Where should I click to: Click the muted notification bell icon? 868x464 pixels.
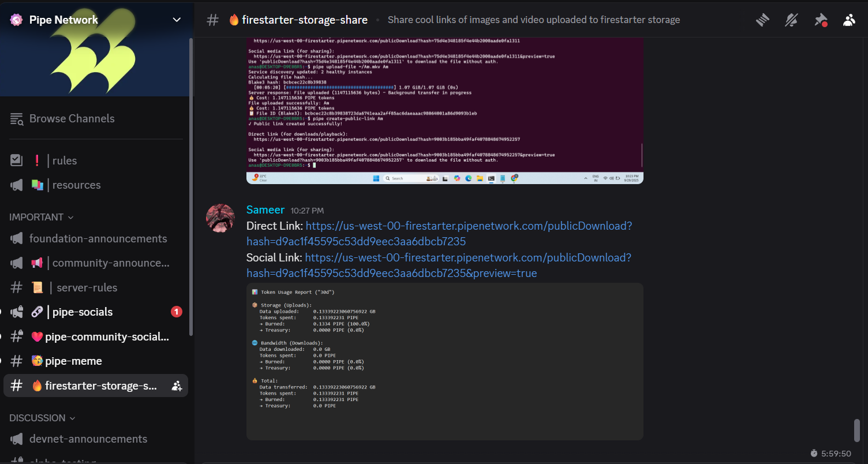(791, 20)
